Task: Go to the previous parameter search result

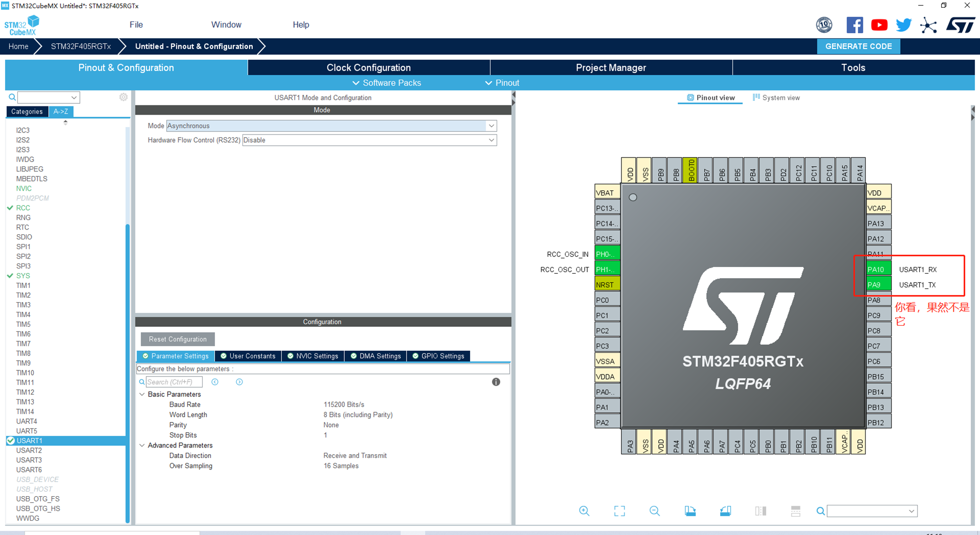Action: pos(215,382)
